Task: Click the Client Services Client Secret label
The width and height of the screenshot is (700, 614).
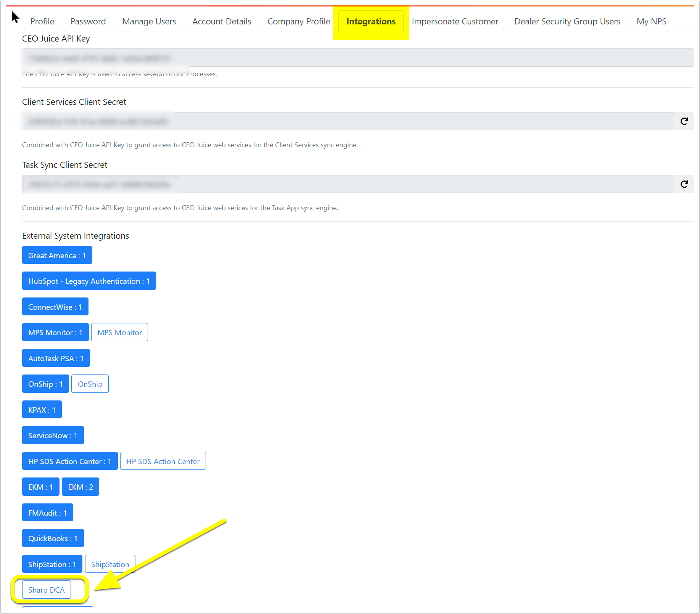Action: pyautogui.click(x=74, y=102)
